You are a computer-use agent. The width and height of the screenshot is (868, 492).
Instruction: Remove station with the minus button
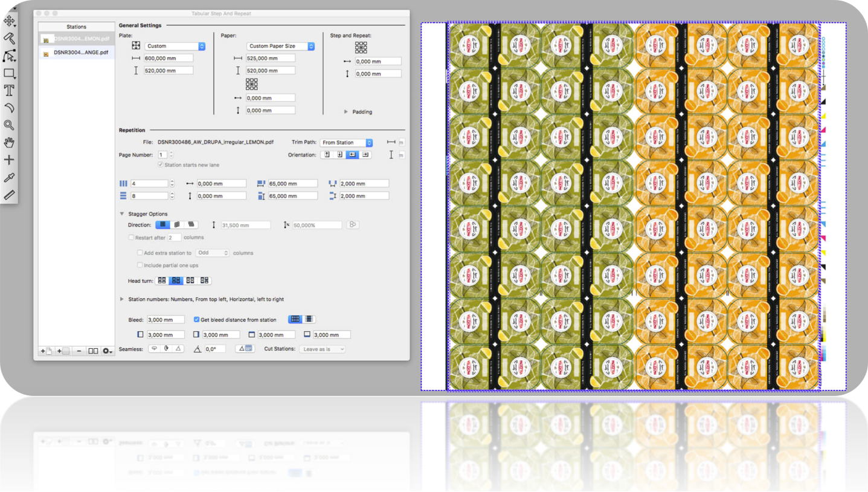(x=79, y=351)
